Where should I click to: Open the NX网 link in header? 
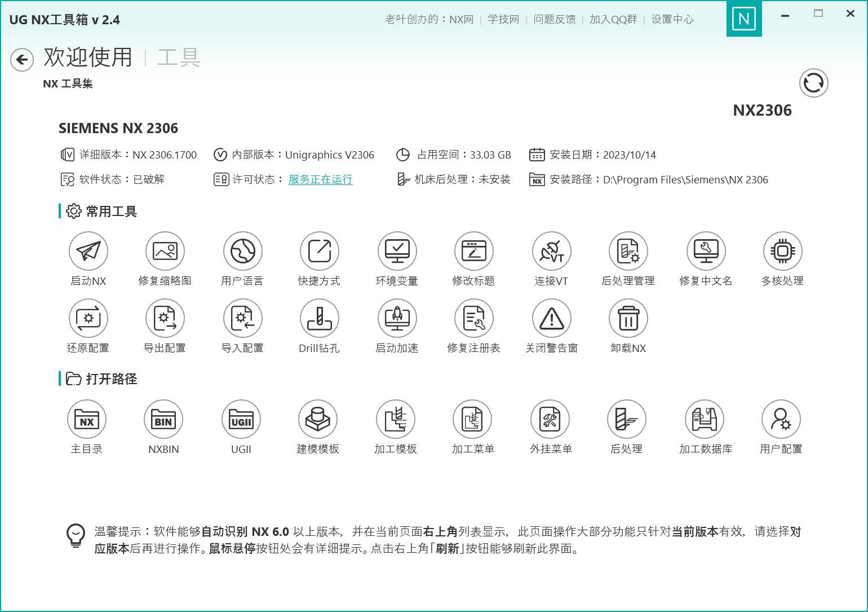point(461,19)
